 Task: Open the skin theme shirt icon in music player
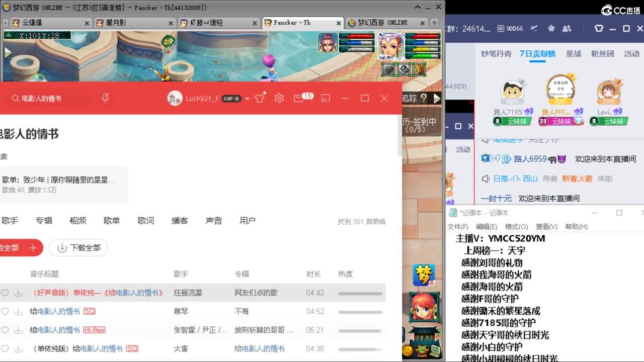[x=260, y=98]
